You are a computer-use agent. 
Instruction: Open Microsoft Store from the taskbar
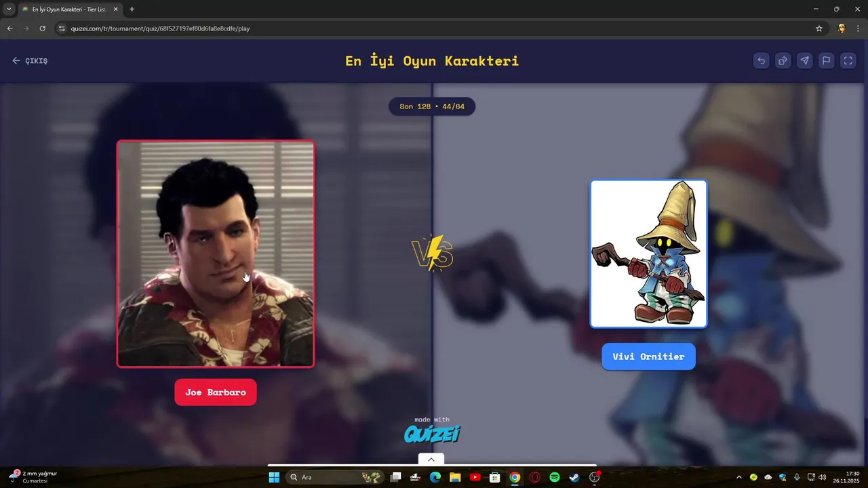click(495, 477)
